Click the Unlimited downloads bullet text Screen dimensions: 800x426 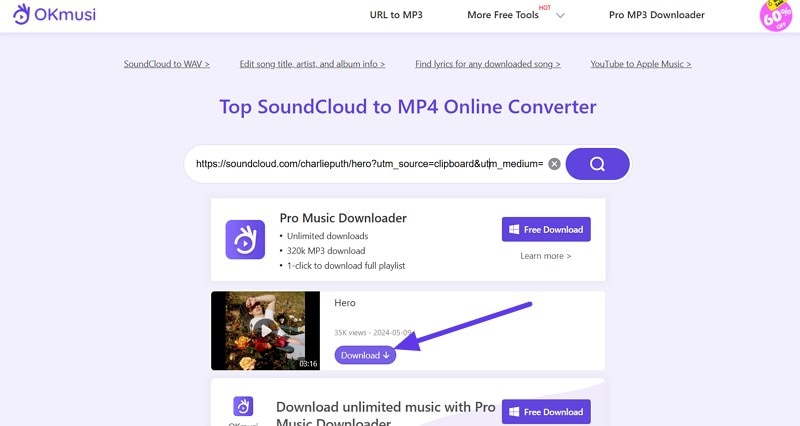(327, 236)
